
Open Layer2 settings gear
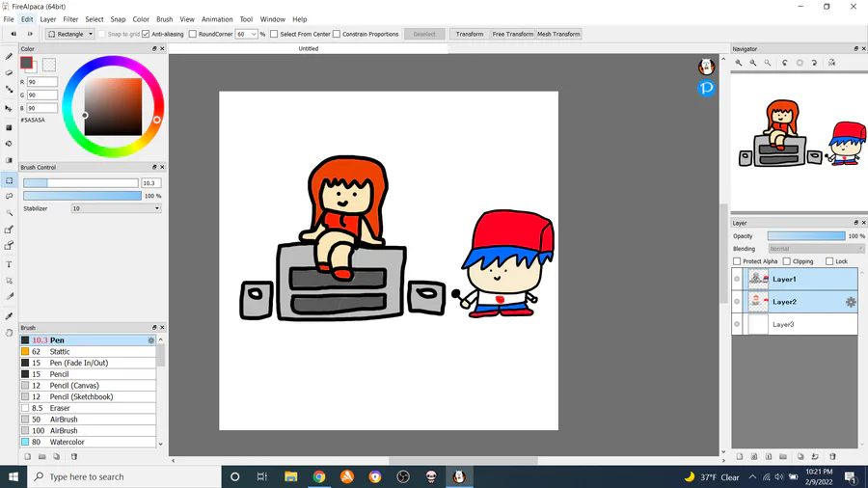851,302
